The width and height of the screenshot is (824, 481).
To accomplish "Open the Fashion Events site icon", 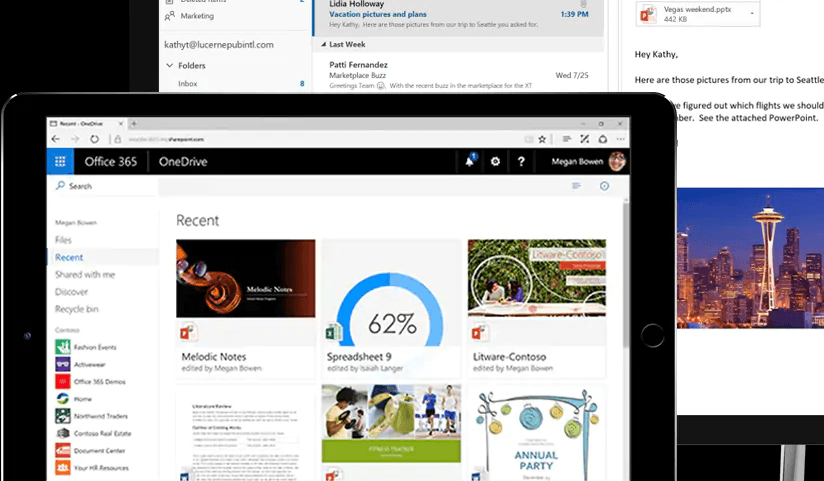I will tap(62, 345).
